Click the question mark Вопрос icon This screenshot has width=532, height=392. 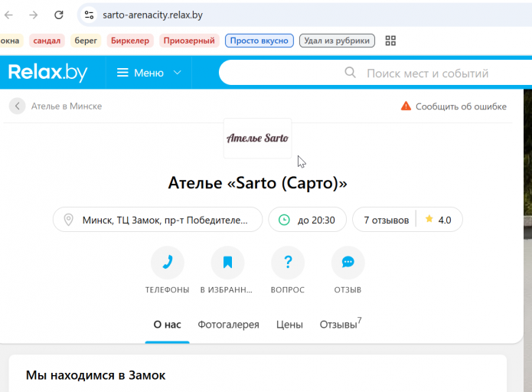click(x=288, y=263)
